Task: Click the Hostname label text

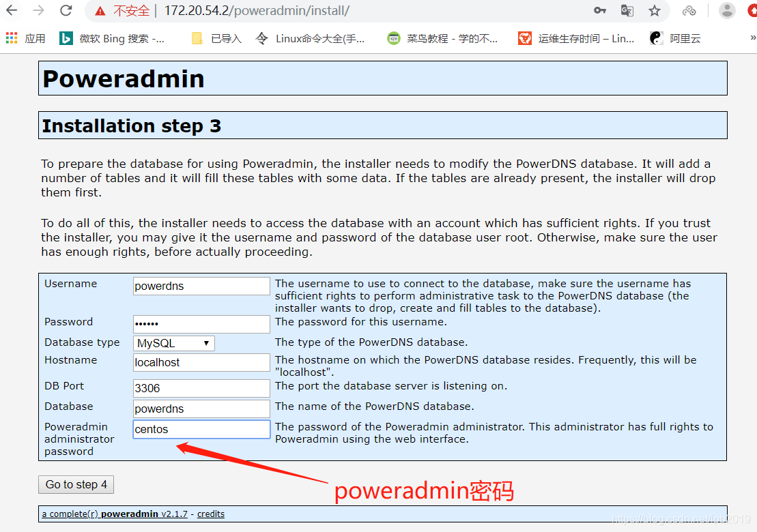Action: 71,360
